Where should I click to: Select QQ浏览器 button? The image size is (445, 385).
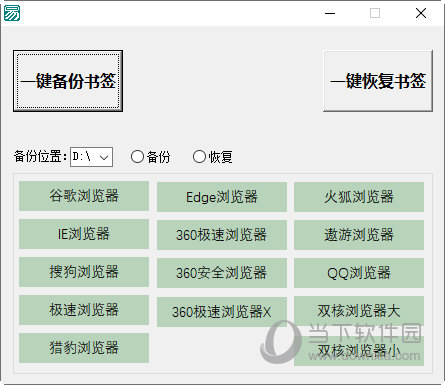tap(359, 273)
